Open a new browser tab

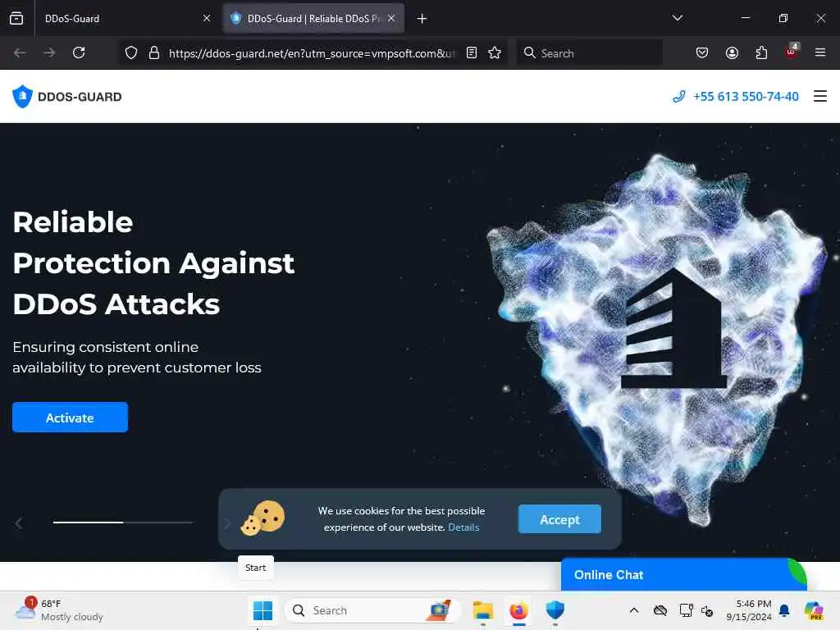(422, 19)
